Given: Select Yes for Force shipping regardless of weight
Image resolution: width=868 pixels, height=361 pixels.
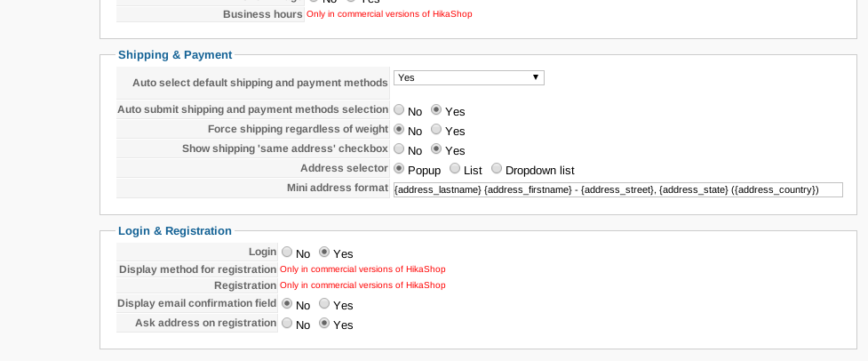Looking at the screenshot, I should coord(436,131).
